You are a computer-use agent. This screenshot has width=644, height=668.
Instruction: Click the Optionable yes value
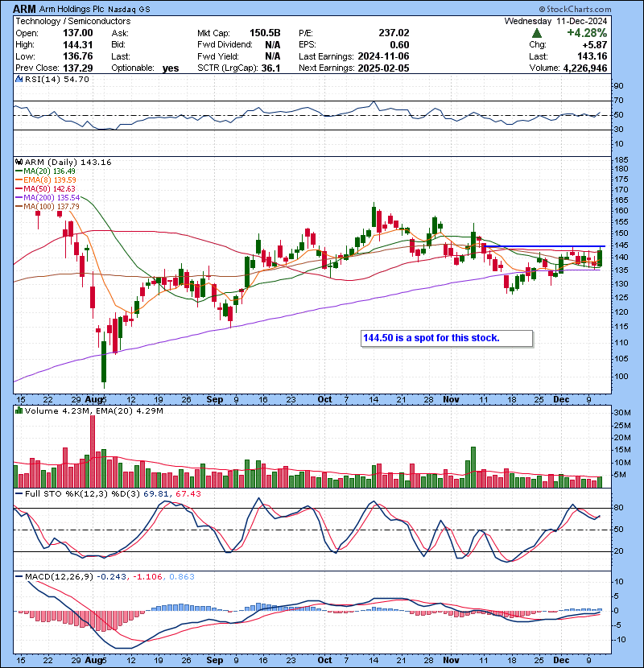(171, 68)
